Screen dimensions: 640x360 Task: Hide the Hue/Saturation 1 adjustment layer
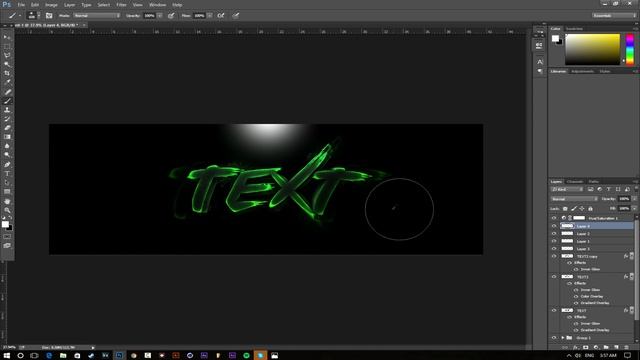pos(554,218)
